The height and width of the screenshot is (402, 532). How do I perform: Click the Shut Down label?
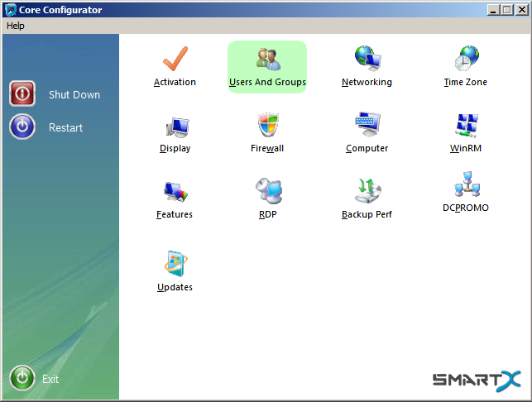(x=74, y=94)
